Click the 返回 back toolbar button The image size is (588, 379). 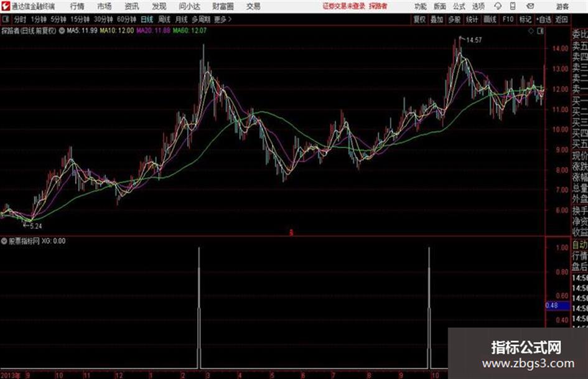point(561,19)
